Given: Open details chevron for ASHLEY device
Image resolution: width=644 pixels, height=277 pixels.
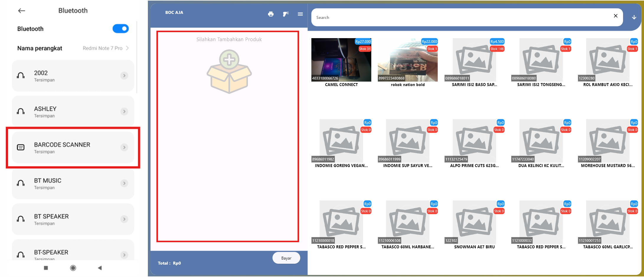Looking at the screenshot, I should point(124,111).
